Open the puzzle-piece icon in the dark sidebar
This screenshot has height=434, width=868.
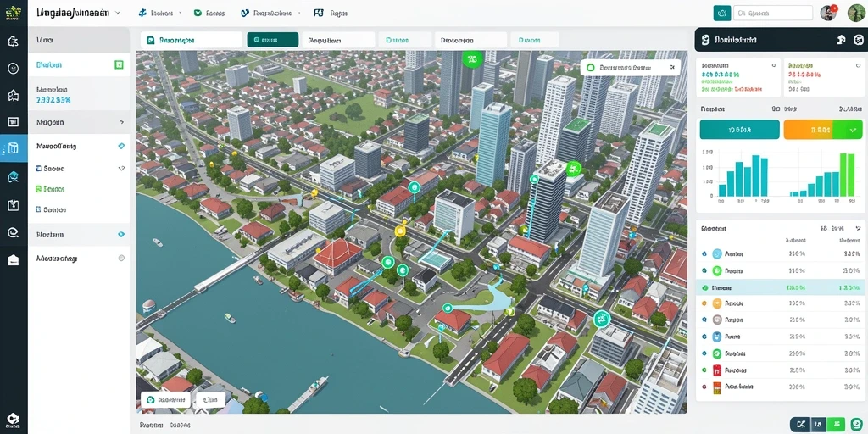[14, 41]
